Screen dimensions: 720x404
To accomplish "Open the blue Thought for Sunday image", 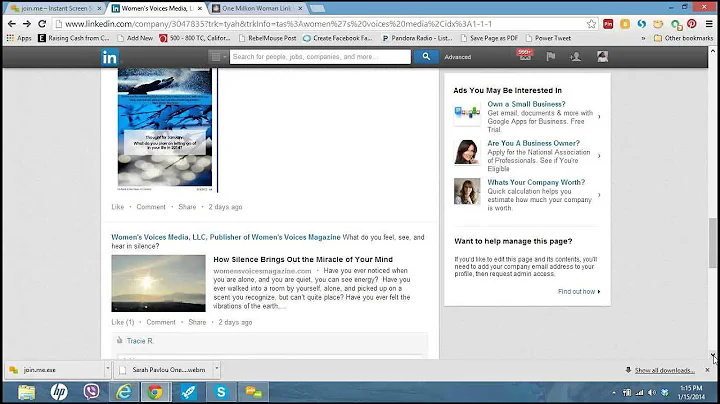I will pyautogui.click(x=165, y=129).
